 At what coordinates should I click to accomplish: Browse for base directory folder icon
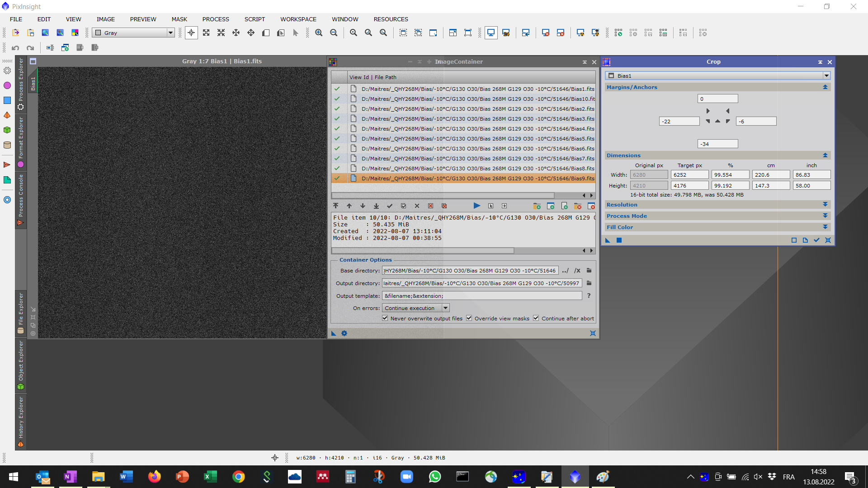(x=589, y=270)
